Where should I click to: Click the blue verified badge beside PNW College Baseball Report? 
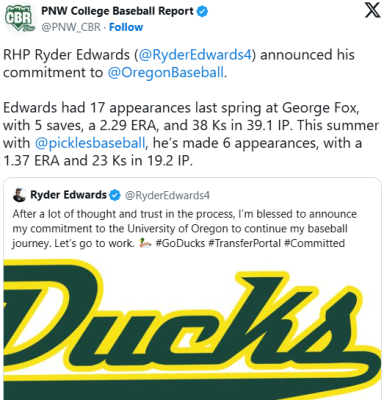pos(202,11)
